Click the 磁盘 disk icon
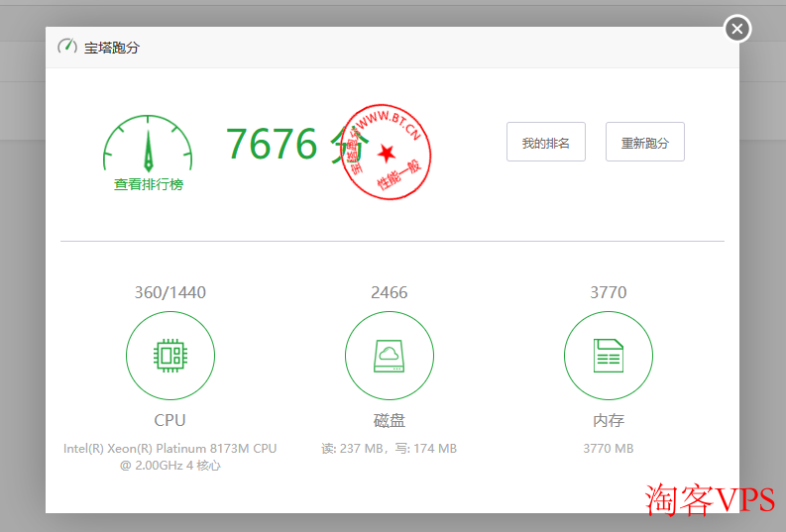786x532 pixels. click(390, 356)
